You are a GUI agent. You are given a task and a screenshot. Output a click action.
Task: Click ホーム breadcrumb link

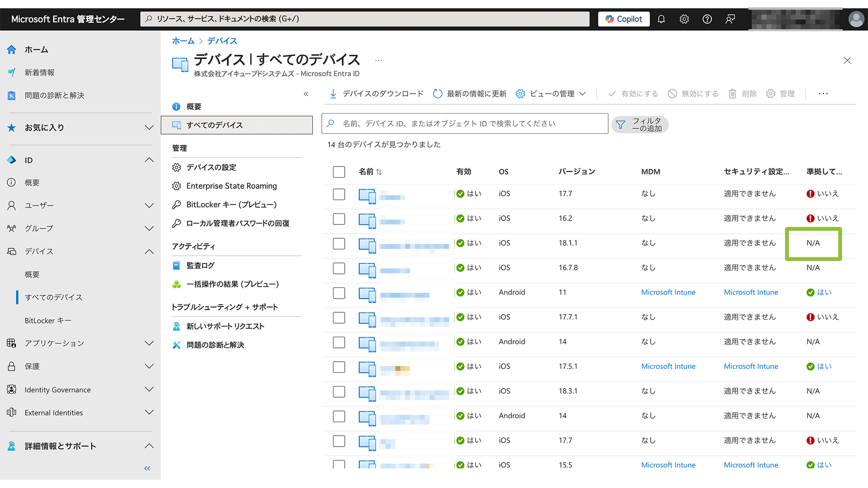click(183, 41)
